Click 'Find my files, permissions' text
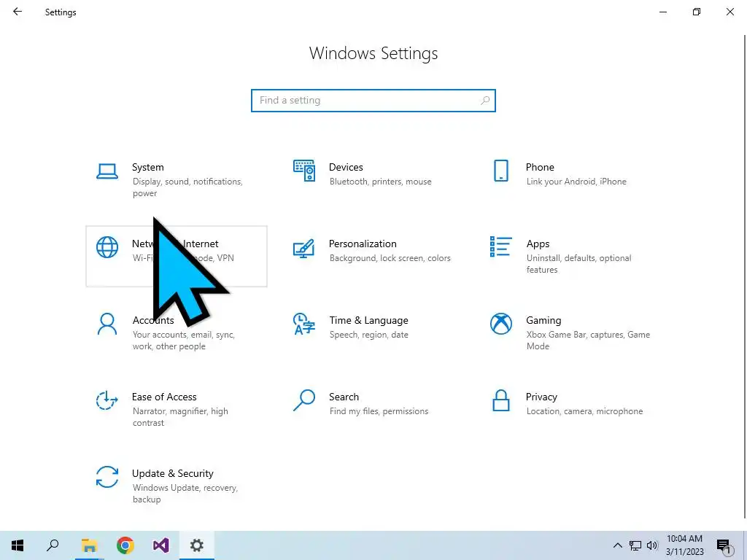This screenshot has height=560, width=747. [x=379, y=411]
